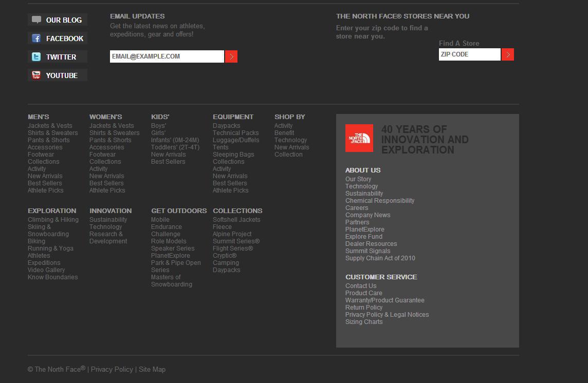This screenshot has width=588, height=383.
Task: Open Climbing & Hiking link
Action: click(53, 220)
